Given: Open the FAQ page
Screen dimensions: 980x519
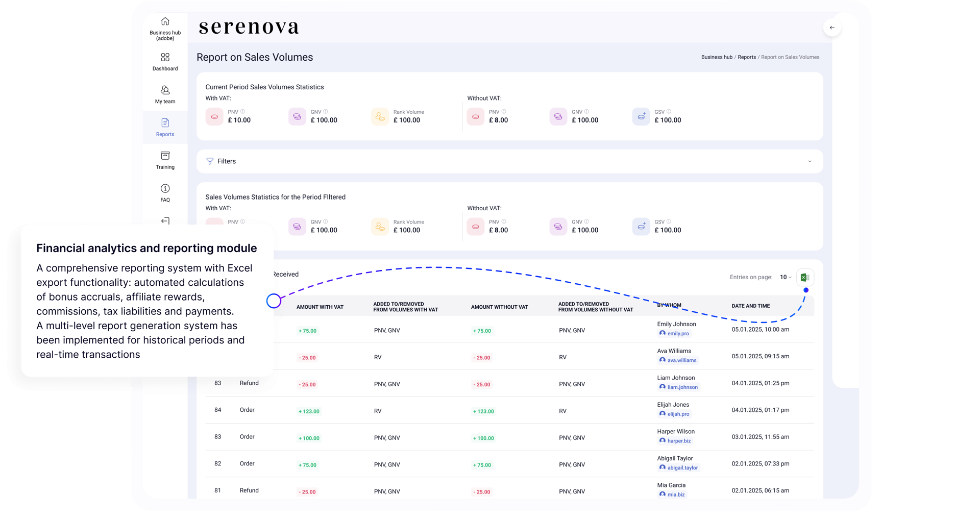Looking at the screenshot, I should (x=165, y=193).
